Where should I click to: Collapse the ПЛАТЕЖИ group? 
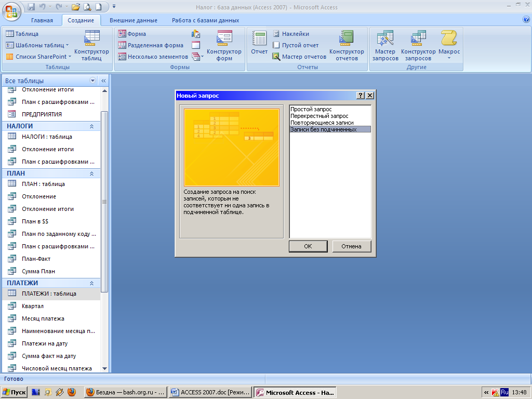click(x=91, y=283)
